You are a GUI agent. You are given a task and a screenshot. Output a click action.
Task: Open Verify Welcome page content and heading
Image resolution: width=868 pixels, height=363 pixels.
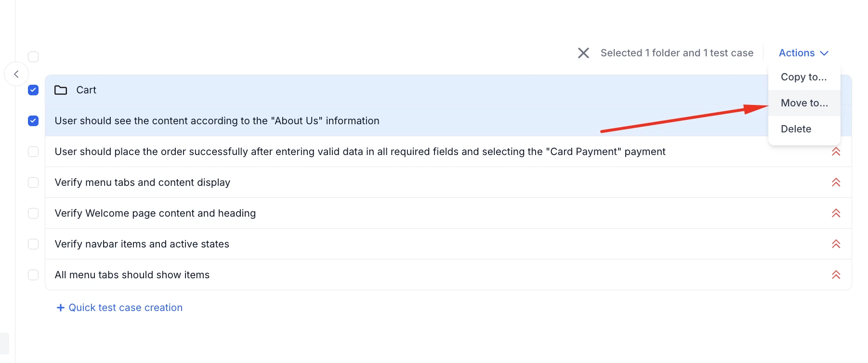point(155,213)
